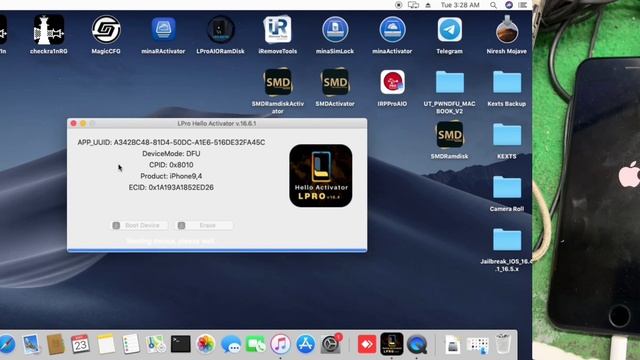Click the CPID: 0x8010 text
The image size is (640, 360).
(x=171, y=165)
